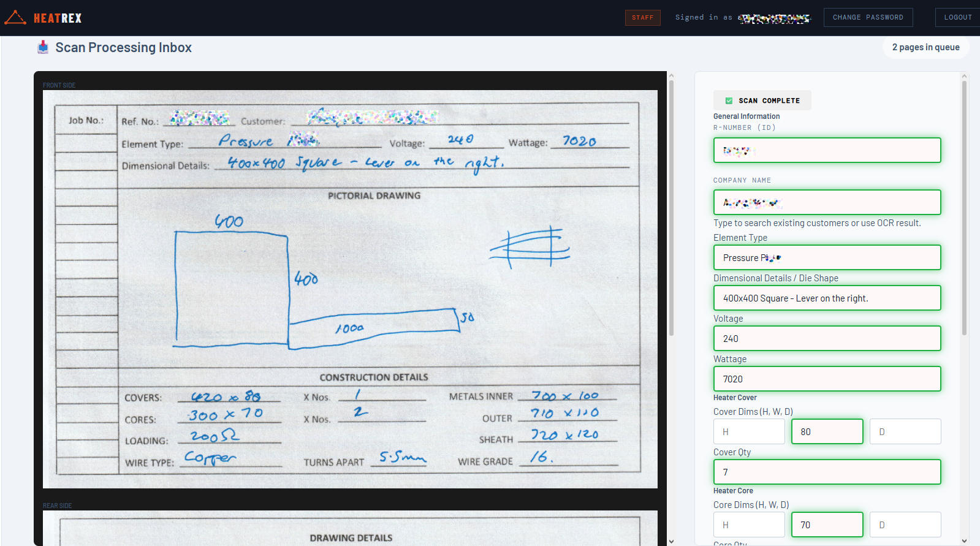Click the 'SCAN COMPLETE' status label
Screen dimensions: 980x546
[769, 100]
